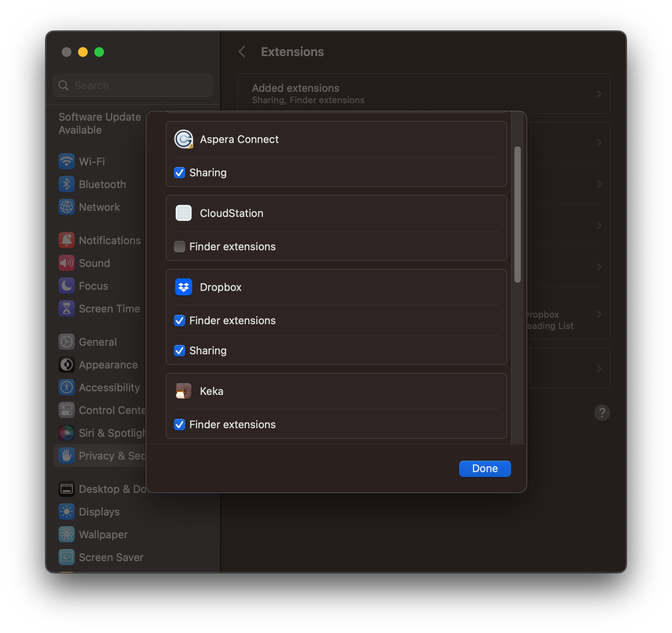Click the Keka app icon
The height and width of the screenshot is (633, 672).
(184, 391)
